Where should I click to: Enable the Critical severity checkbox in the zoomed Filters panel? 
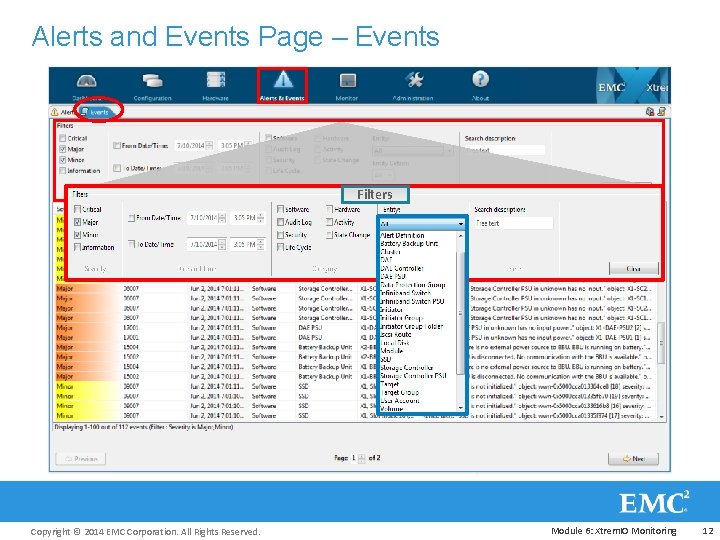click(77, 209)
